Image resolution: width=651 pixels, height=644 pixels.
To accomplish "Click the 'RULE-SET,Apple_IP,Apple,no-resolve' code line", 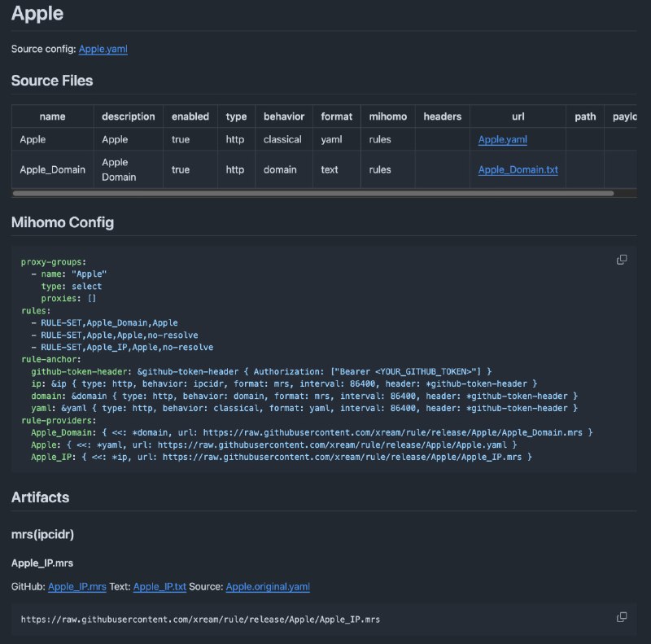I will point(122,348).
